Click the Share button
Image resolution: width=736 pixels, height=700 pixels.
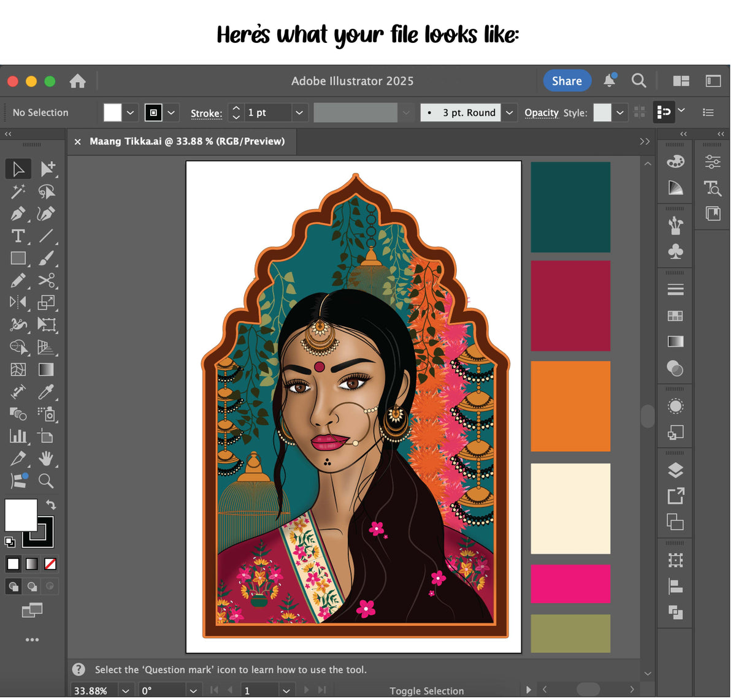point(567,81)
